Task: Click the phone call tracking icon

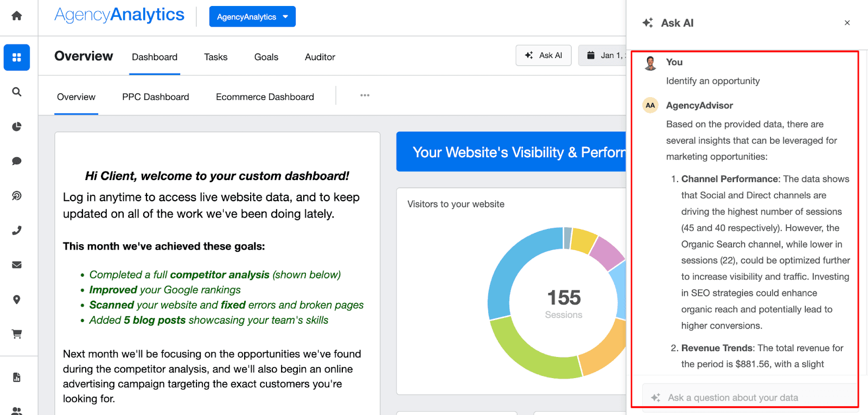Action: point(17,231)
